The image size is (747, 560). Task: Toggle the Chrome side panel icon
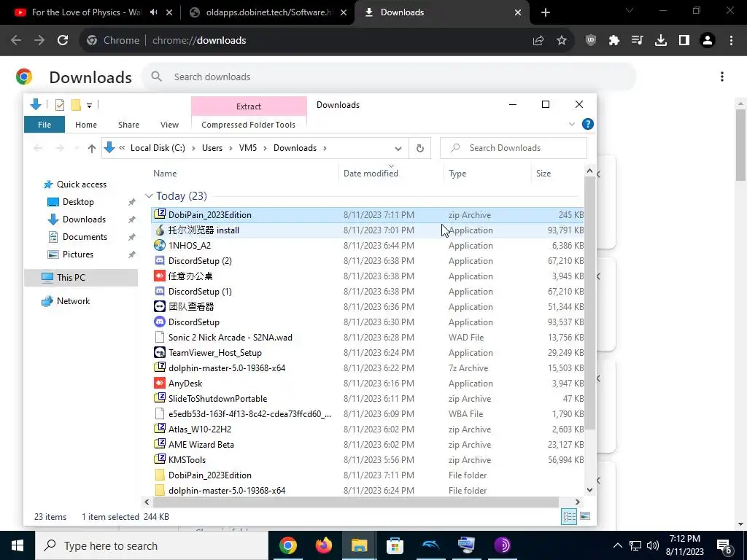coord(684,41)
